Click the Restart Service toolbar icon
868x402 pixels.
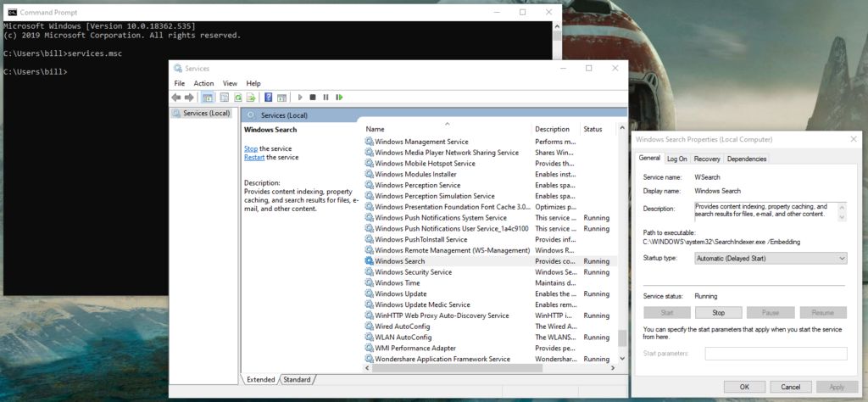click(339, 98)
